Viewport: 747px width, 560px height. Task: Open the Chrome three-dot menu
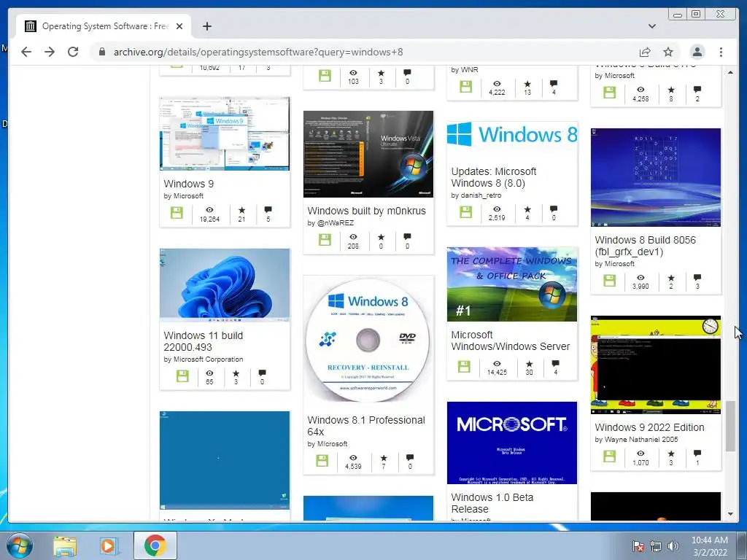[721, 52]
